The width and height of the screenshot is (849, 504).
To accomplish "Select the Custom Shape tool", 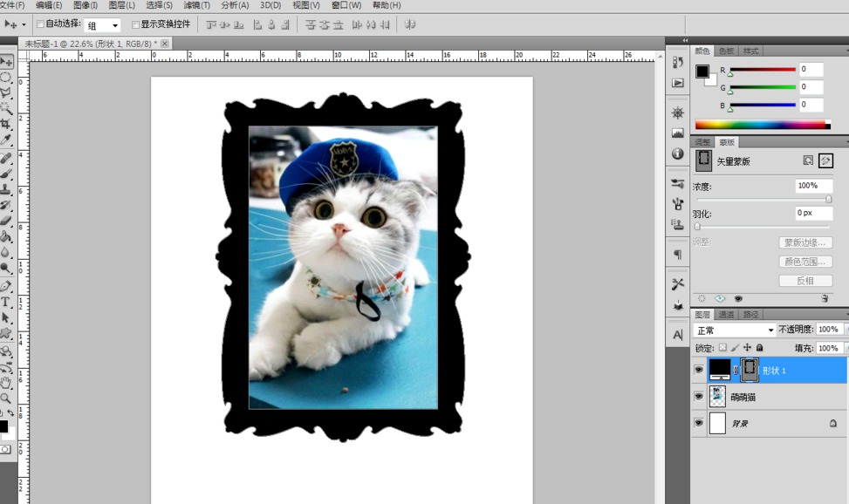I will pos(6,333).
